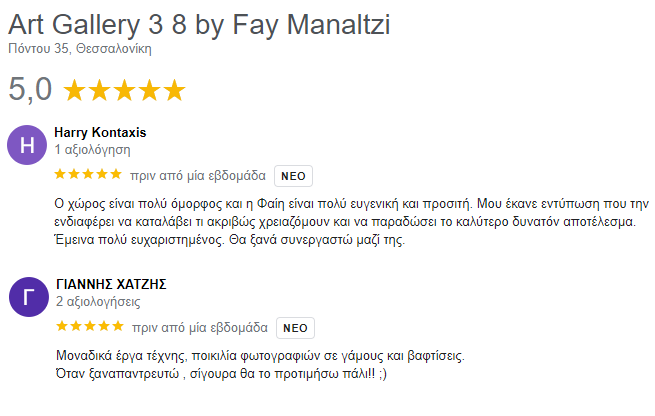
Task: Click "2 αξιολογήσεις" under ΓΙΑΝΝΗΣ ΧΑΤΖΗΣ
Action: click(x=97, y=300)
